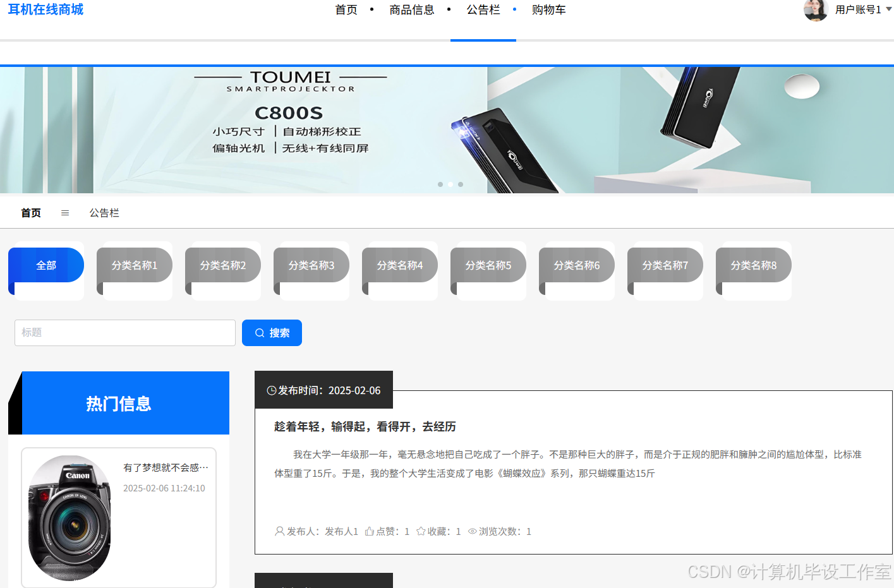This screenshot has height=588, width=894.
Task: Click the star 收藏 icon
Action: [x=421, y=531]
